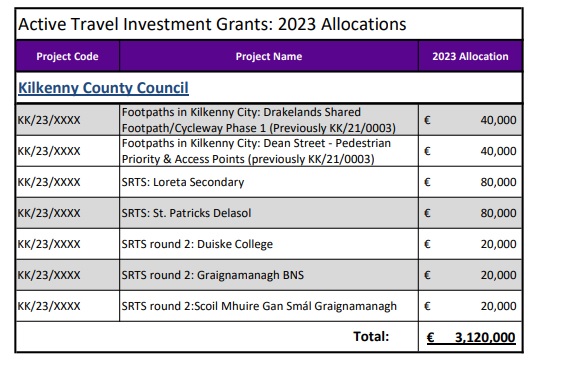Select the Project Name column header

pos(269,56)
